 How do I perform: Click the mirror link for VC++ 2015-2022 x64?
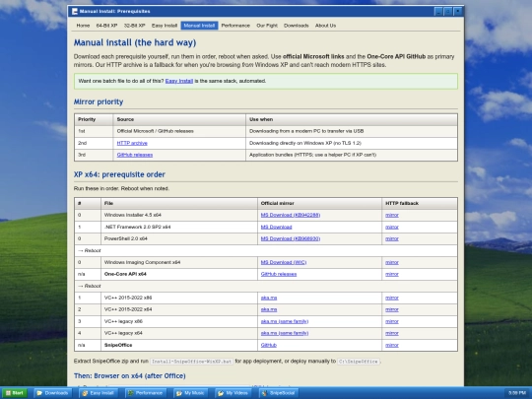[392, 309]
